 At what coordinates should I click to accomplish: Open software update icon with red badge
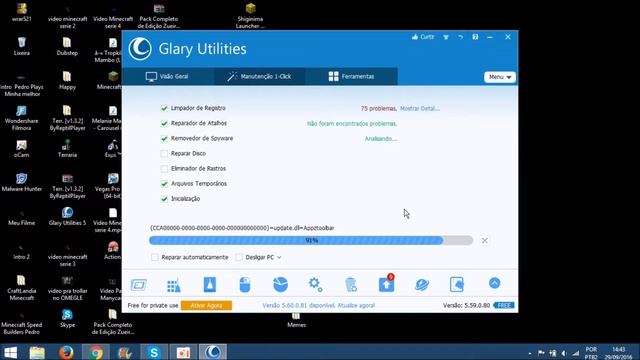click(x=387, y=283)
